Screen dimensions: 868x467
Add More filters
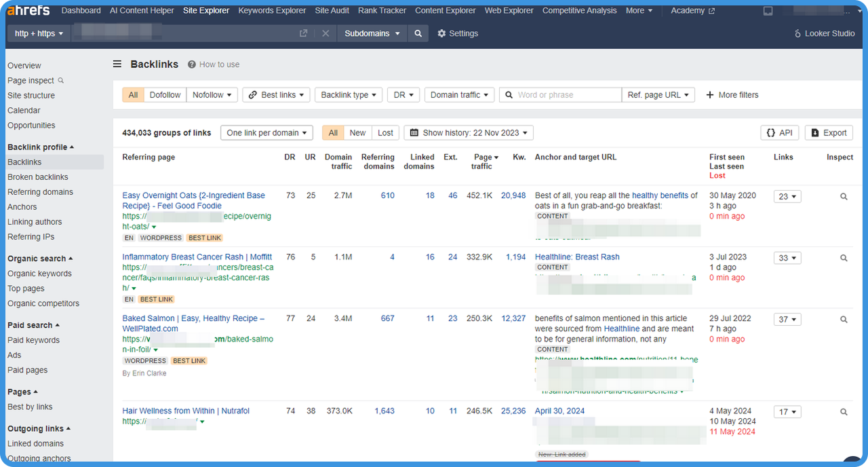point(732,95)
